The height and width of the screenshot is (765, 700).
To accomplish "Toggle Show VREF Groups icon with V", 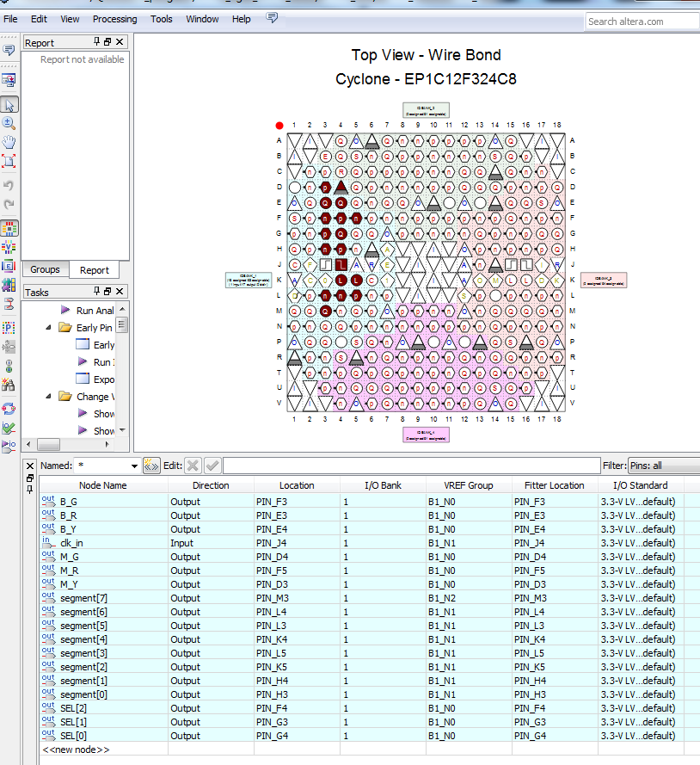I will [x=9, y=247].
